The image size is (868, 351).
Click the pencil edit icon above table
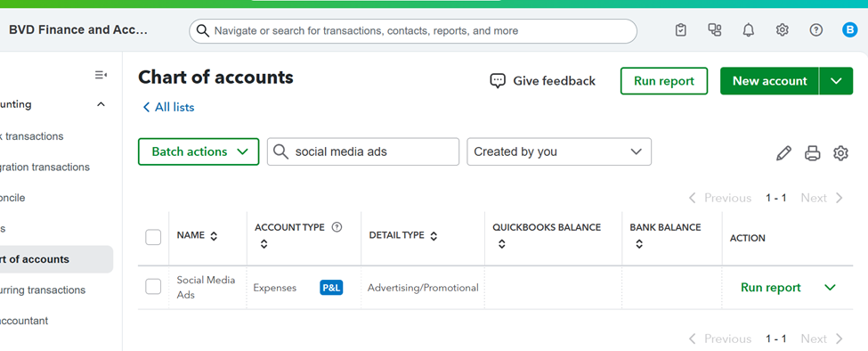point(783,153)
